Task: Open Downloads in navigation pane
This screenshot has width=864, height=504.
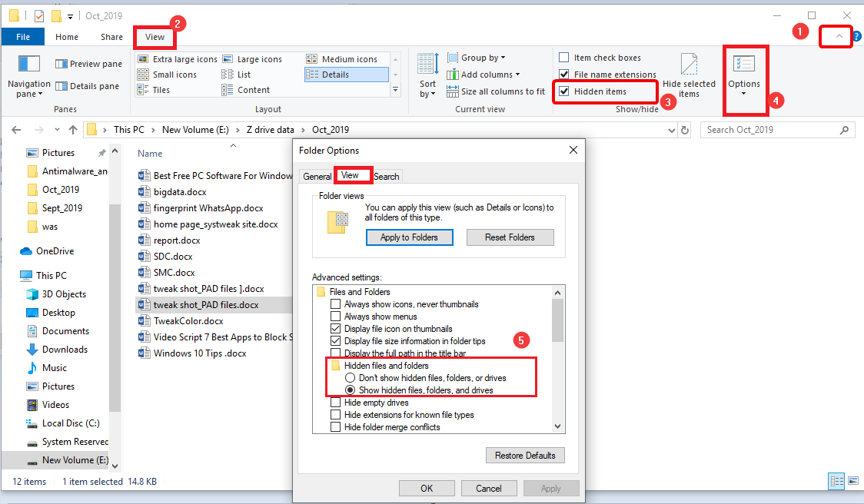Action: click(x=57, y=350)
